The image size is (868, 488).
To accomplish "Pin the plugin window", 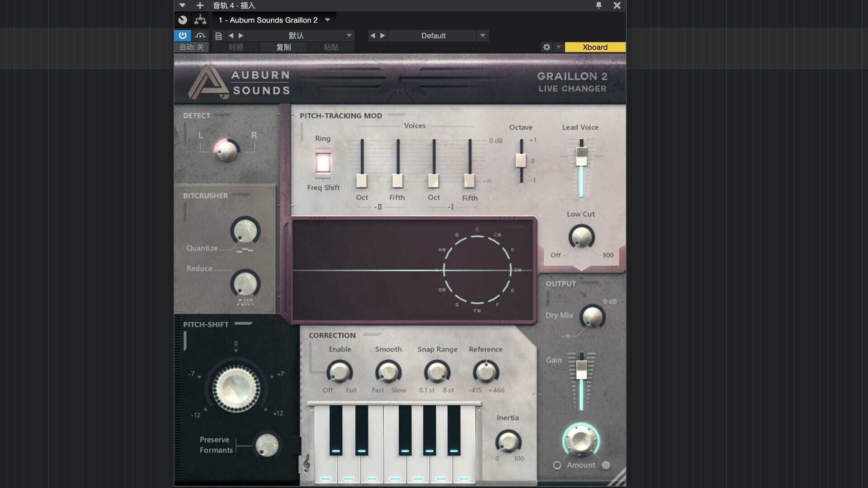I will pos(599,5).
